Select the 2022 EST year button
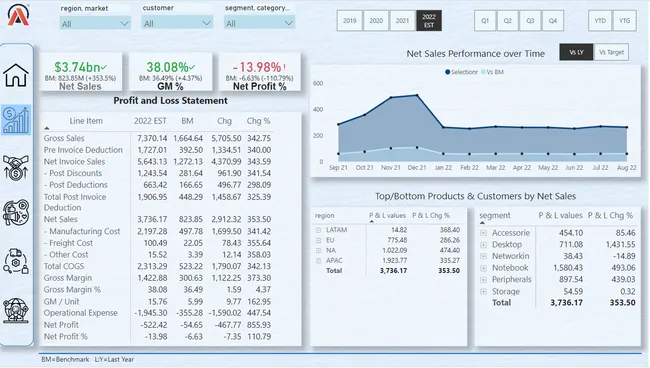The width and height of the screenshot is (650, 368). pos(429,20)
